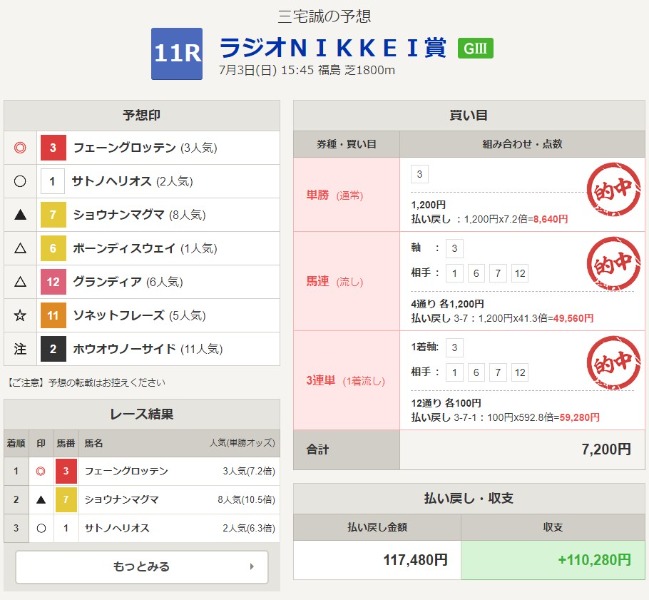Viewport: 649px width, 600px height.
Task: Click the 的中 stamp in the 馬連 row
Action: (x=614, y=263)
